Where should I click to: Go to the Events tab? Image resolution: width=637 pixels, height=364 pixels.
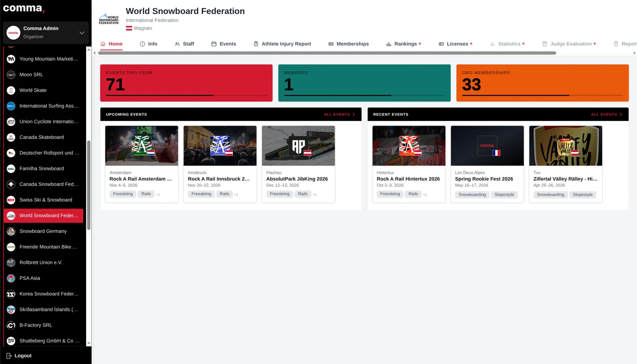(223, 44)
